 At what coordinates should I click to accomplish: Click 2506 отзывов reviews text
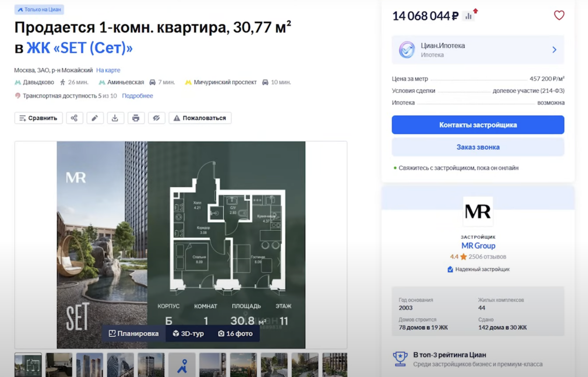[x=487, y=257]
